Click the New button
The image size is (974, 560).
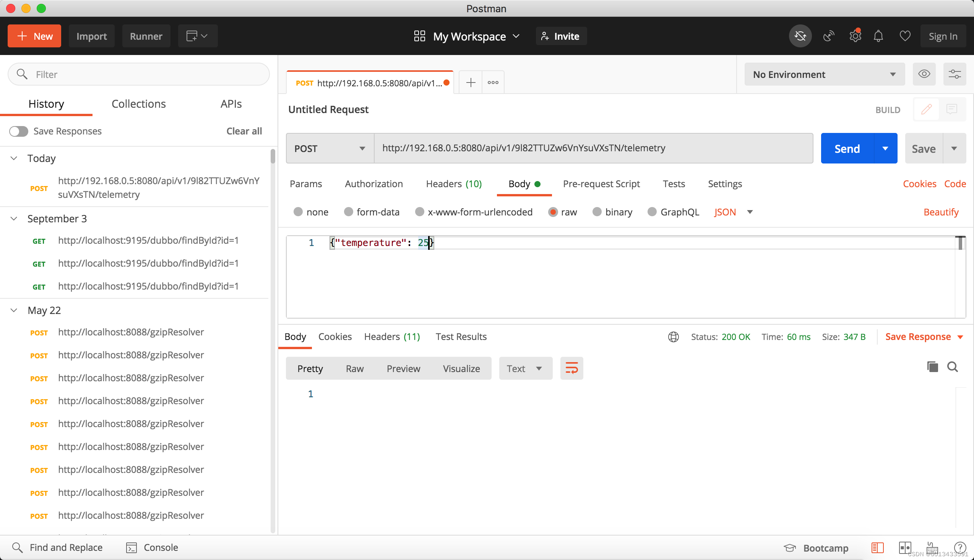click(34, 36)
